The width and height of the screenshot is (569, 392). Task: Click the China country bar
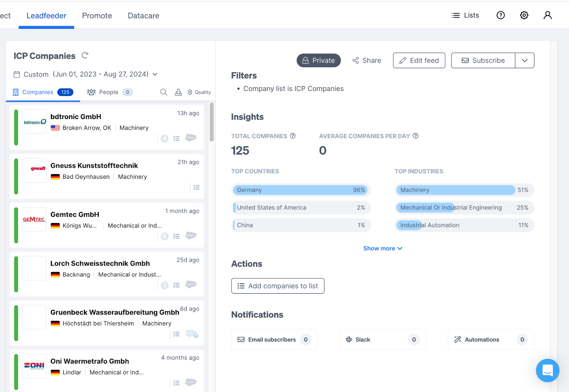(x=301, y=225)
